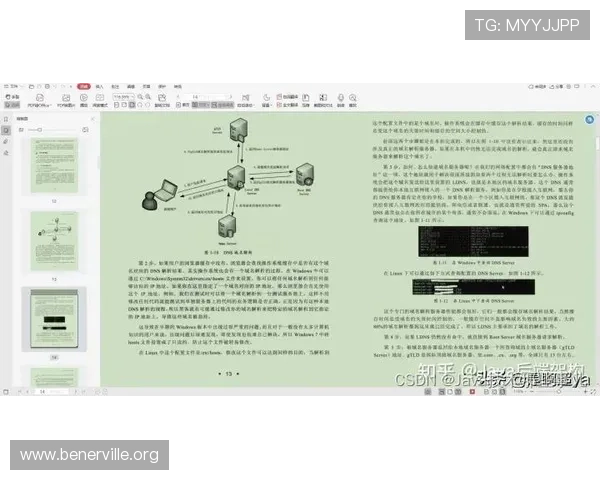
Task: Open the File menu dropdown
Action: (13, 87)
